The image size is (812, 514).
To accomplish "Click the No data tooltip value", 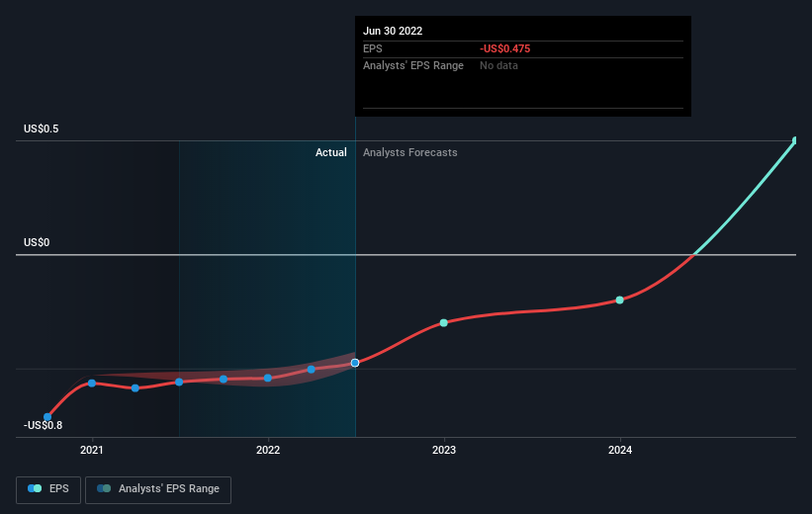I will click(x=498, y=65).
